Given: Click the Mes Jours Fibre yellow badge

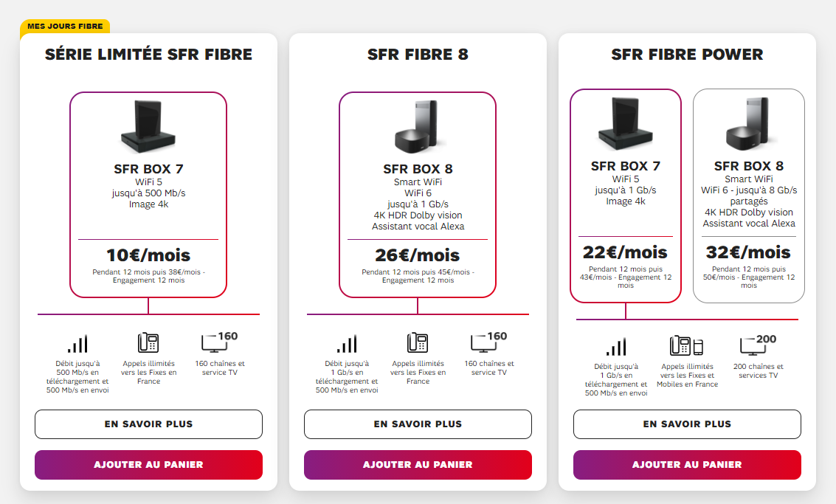Looking at the screenshot, I should point(65,26).
